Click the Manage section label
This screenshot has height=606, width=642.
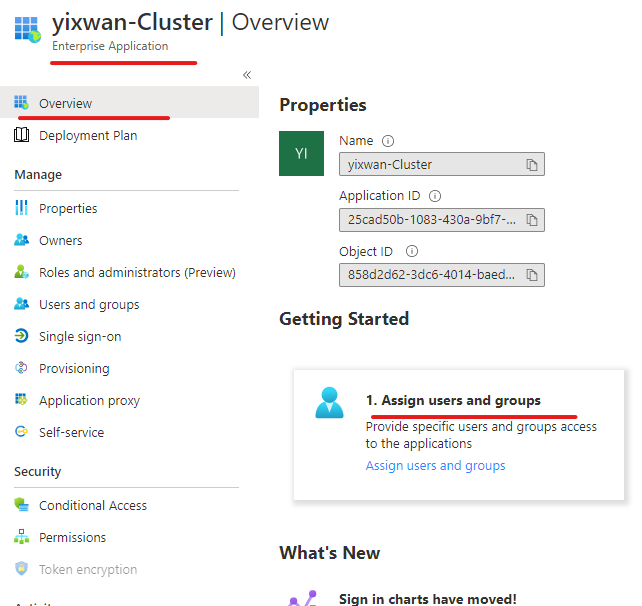coord(38,175)
